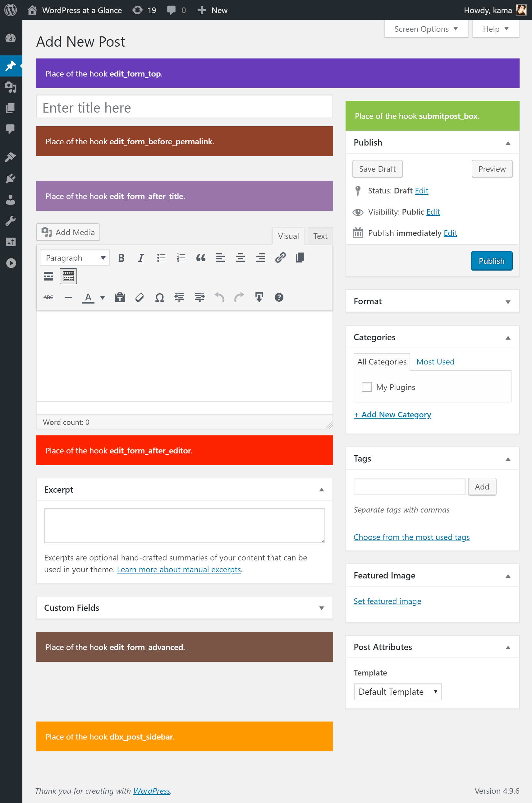Click the Enter title here field

click(x=184, y=107)
